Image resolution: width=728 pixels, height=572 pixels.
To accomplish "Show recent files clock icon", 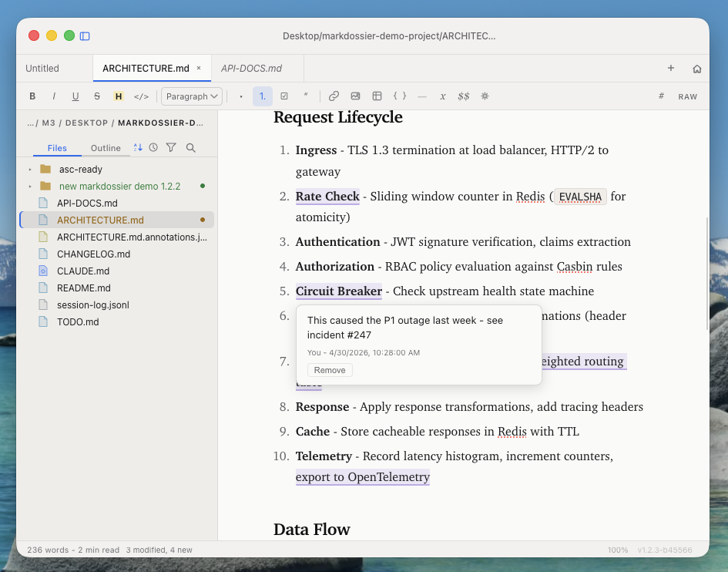I will (153, 147).
